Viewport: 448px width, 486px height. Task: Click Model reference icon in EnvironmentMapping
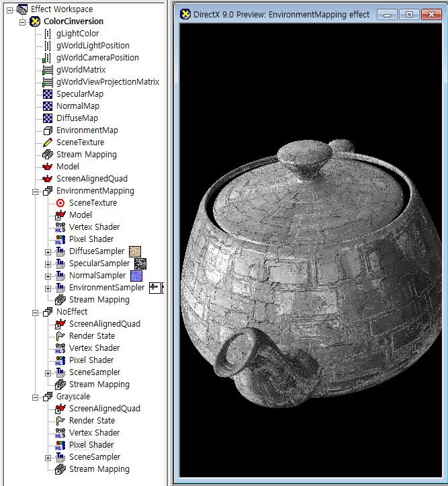[x=60, y=215]
